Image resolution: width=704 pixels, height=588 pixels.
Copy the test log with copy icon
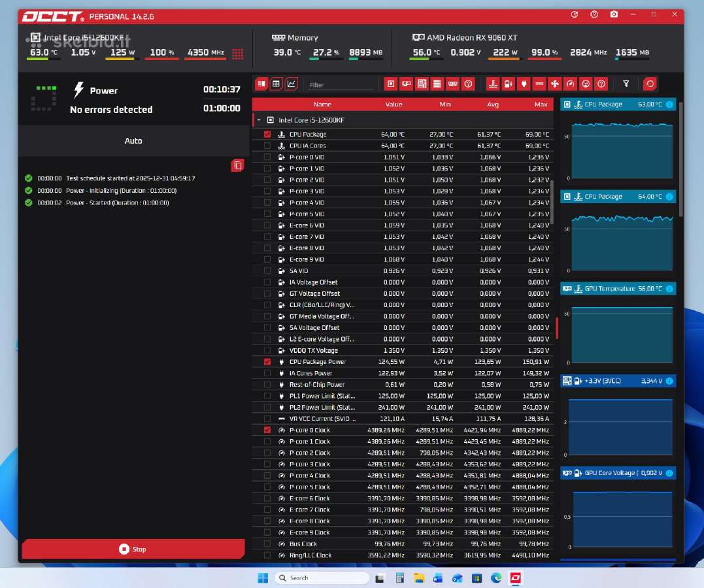pyautogui.click(x=237, y=166)
